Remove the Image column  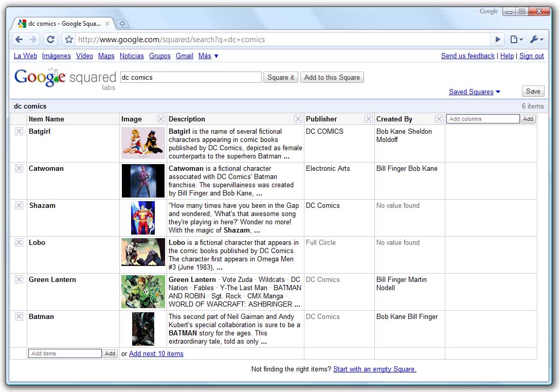click(161, 119)
